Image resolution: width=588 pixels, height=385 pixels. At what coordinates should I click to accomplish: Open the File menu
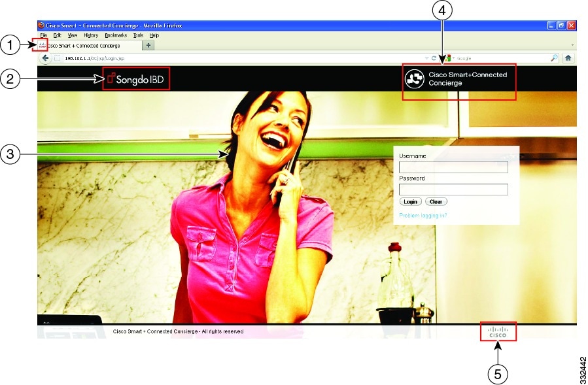[44, 35]
